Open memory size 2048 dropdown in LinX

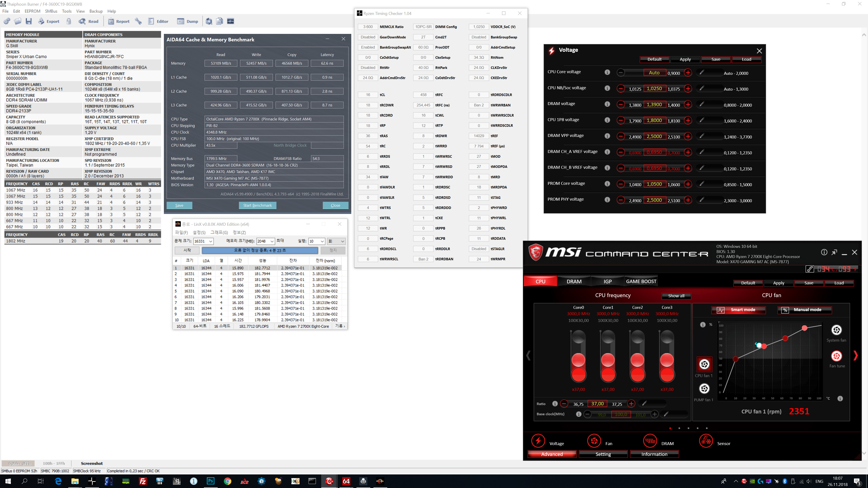tap(271, 241)
